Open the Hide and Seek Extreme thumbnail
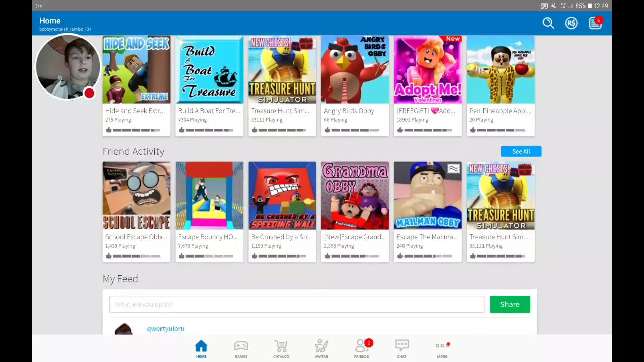Viewport: 644px width, 362px height. pos(136,69)
